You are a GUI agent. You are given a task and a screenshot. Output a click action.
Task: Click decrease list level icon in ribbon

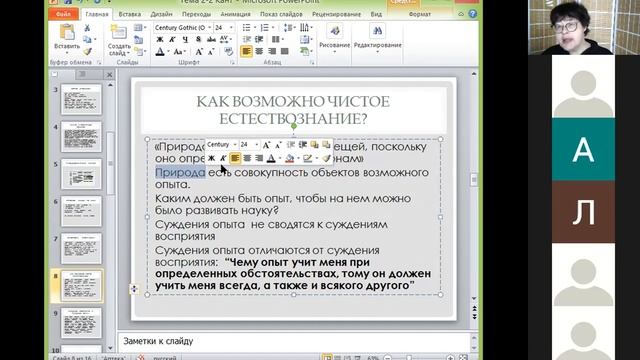(247, 39)
